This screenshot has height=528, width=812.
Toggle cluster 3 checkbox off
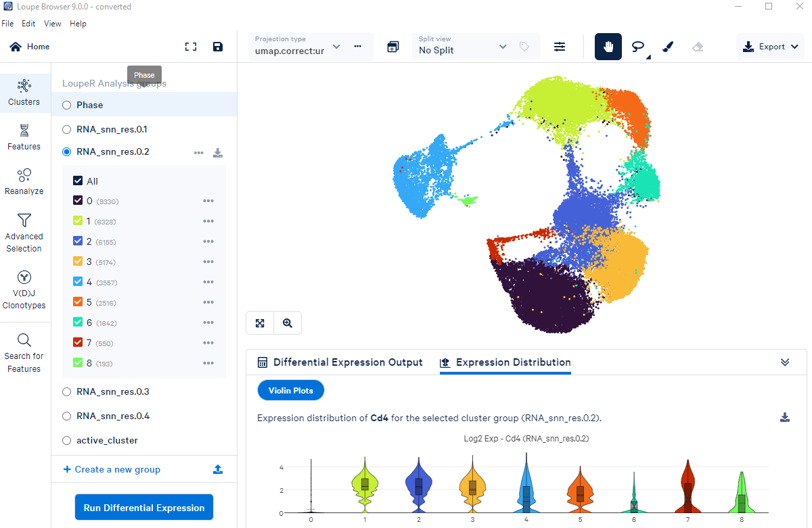[78, 262]
